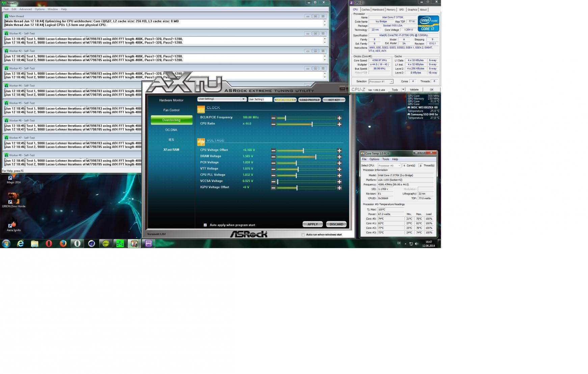Screen dimensions: 588x374
Task: Click the User Setting1 name field
Action: (x=260, y=99)
